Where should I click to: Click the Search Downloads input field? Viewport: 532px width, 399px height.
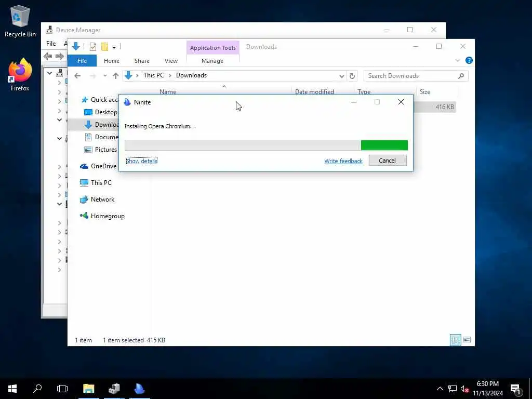click(x=416, y=76)
